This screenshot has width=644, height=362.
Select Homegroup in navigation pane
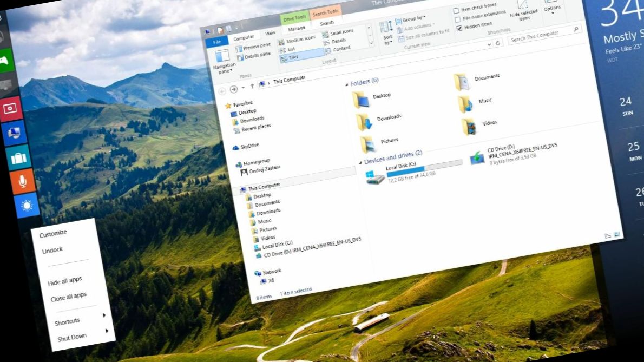(253, 163)
